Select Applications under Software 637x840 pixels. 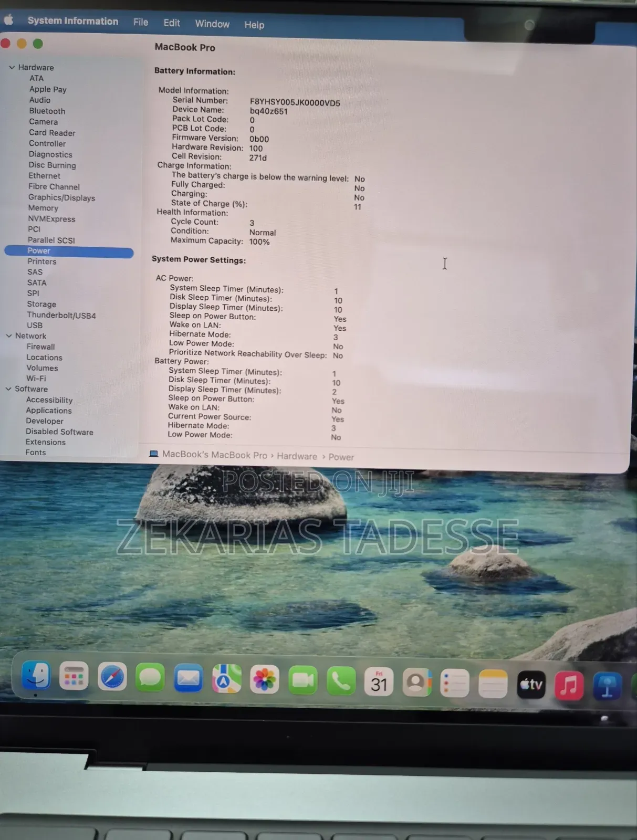coord(49,411)
